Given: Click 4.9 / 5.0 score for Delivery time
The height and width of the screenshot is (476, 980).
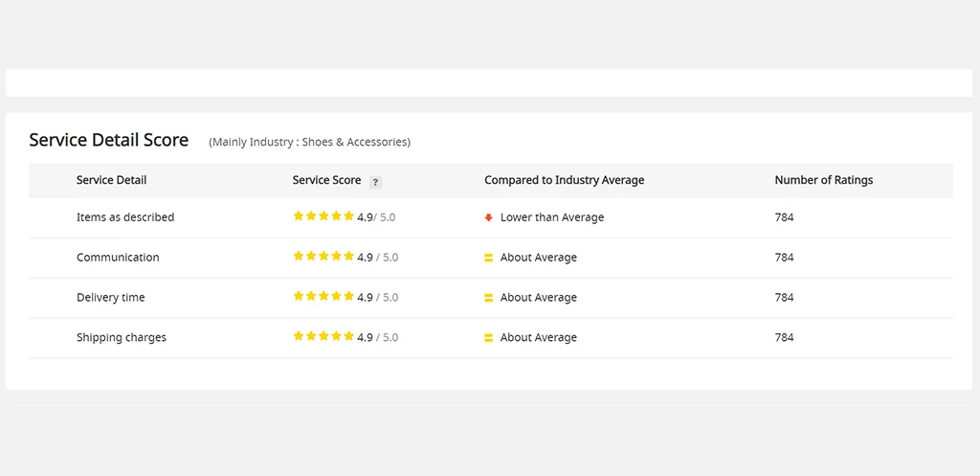Looking at the screenshot, I should [x=377, y=298].
